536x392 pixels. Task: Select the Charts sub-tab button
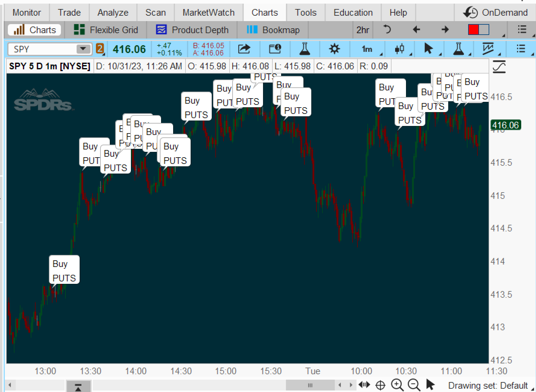click(34, 30)
